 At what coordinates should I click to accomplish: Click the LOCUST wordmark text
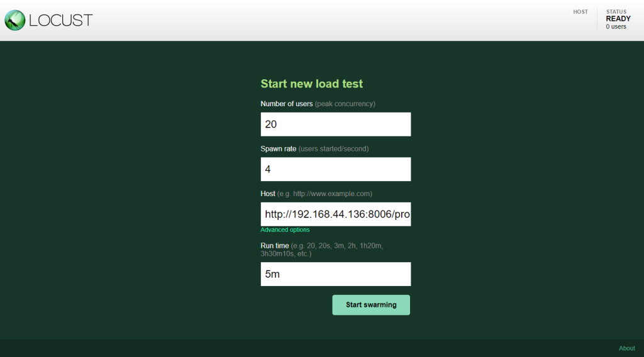61,21
